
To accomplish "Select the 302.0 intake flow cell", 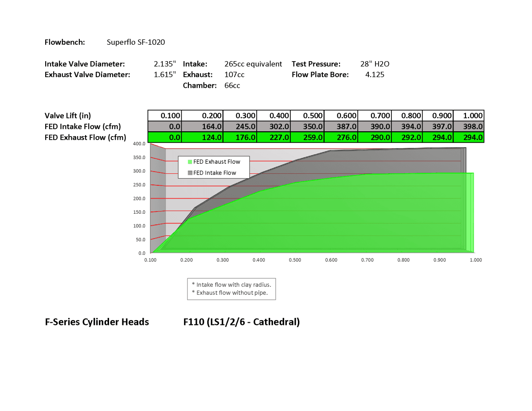I will 274,126.
